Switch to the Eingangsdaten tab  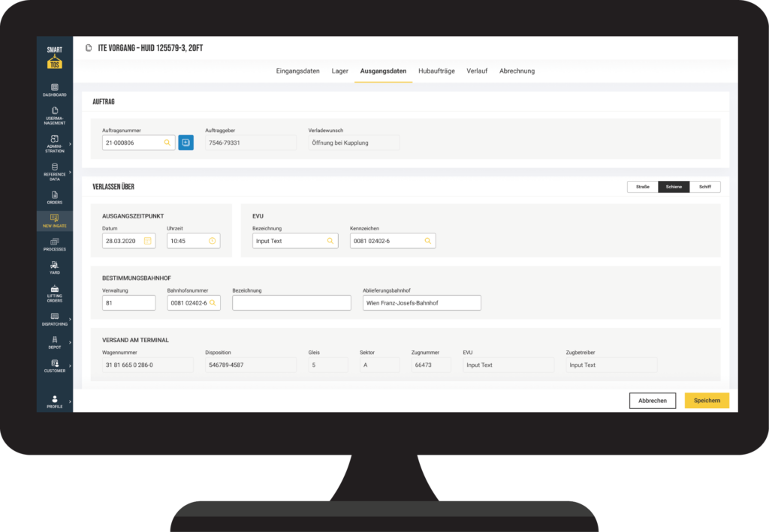(x=297, y=71)
